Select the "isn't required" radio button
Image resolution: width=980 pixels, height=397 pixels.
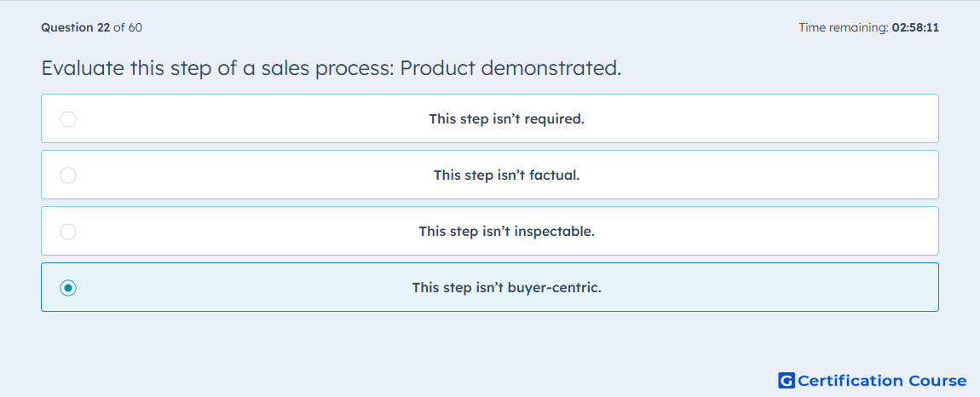tap(68, 118)
